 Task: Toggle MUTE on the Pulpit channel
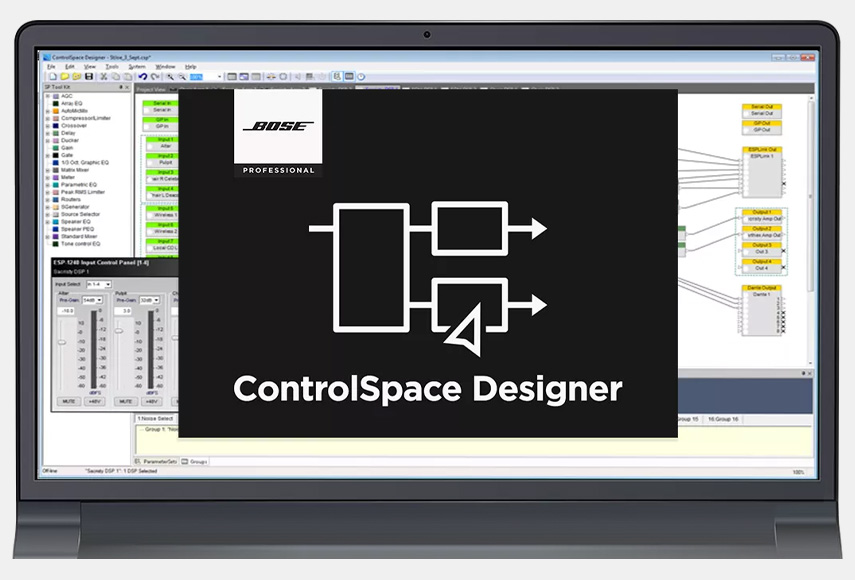pyautogui.click(x=125, y=401)
